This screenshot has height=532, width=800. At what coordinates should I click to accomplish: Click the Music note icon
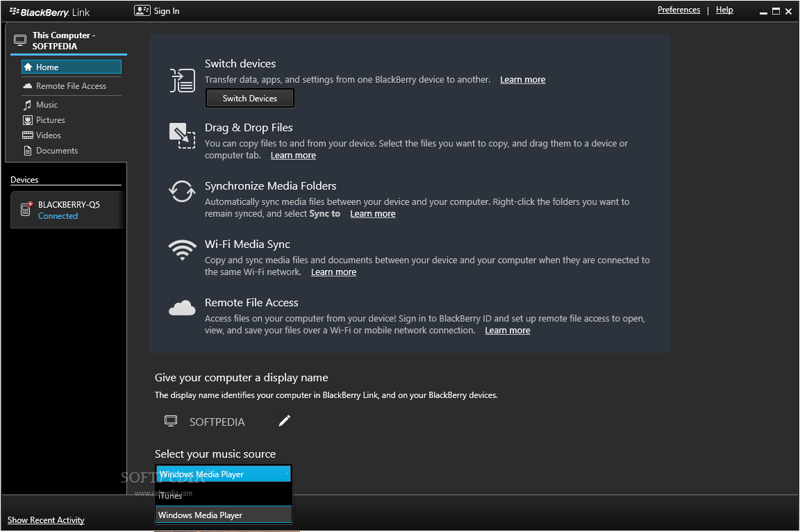[x=28, y=105]
